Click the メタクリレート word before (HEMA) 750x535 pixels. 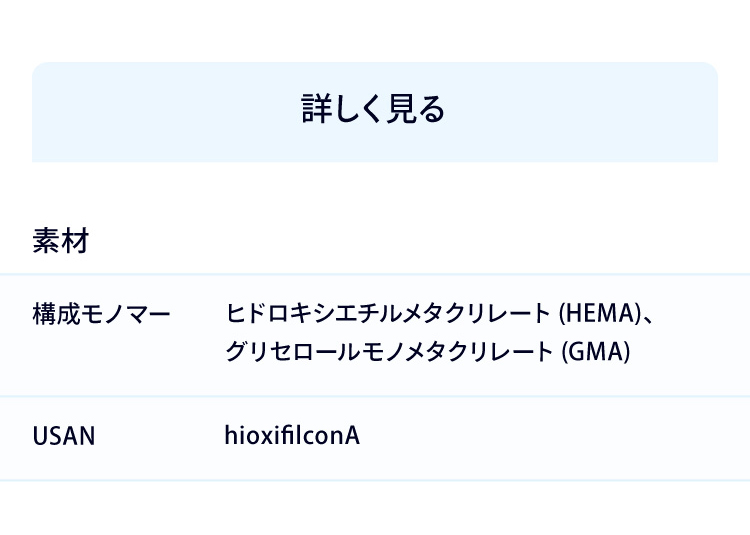coord(476,314)
